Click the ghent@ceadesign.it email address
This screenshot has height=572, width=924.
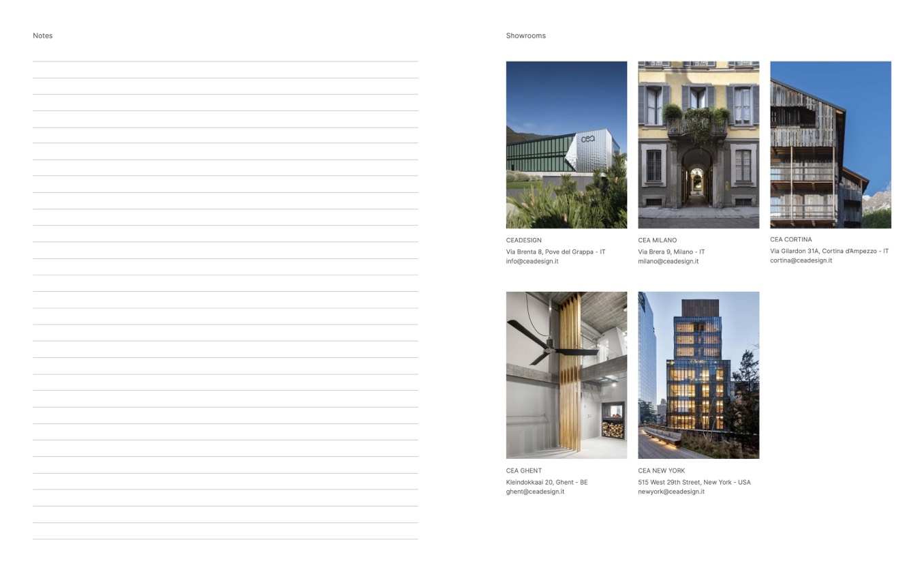point(535,492)
